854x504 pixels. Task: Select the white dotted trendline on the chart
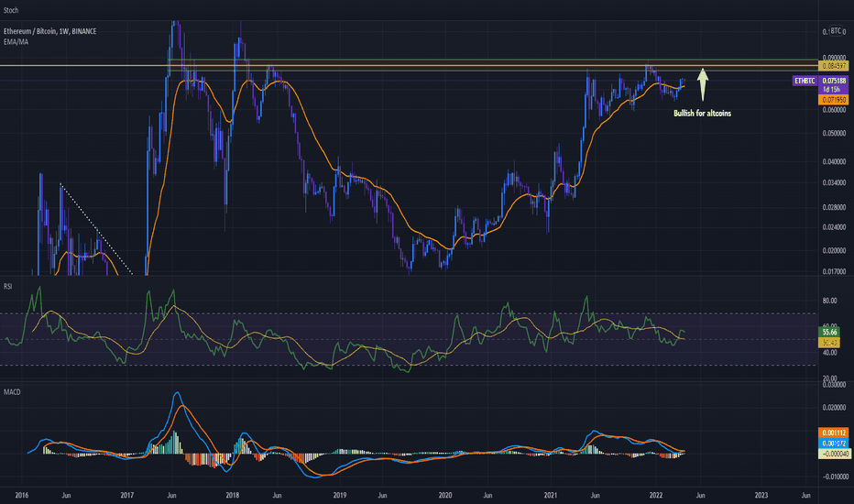tap(96, 229)
